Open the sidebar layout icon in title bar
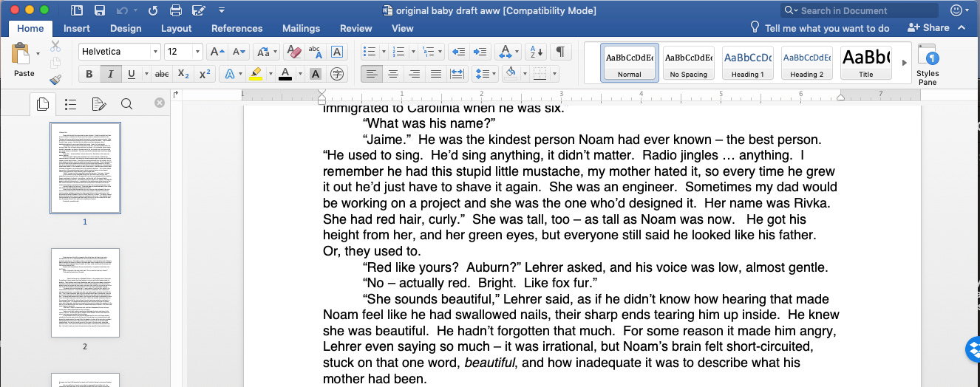Viewport: 980px width, 387px height. [x=77, y=10]
